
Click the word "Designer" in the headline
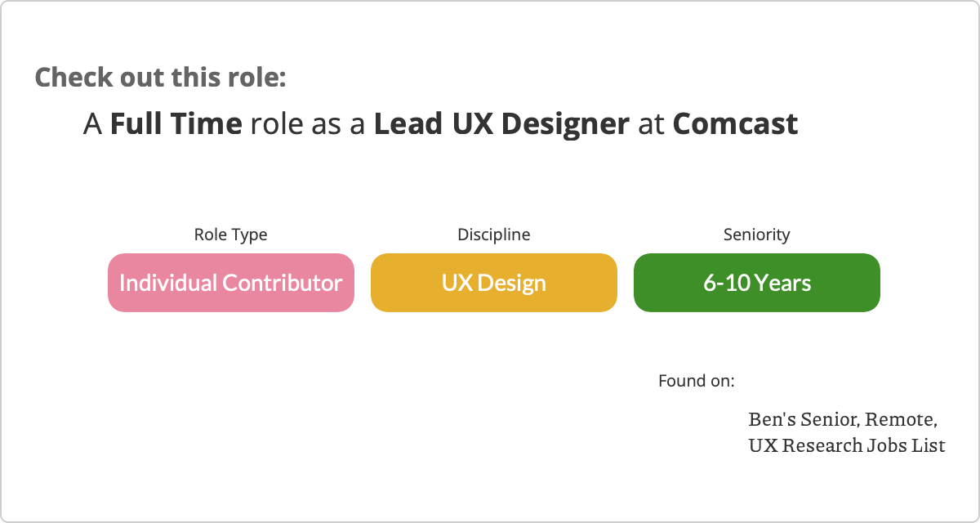(x=565, y=124)
